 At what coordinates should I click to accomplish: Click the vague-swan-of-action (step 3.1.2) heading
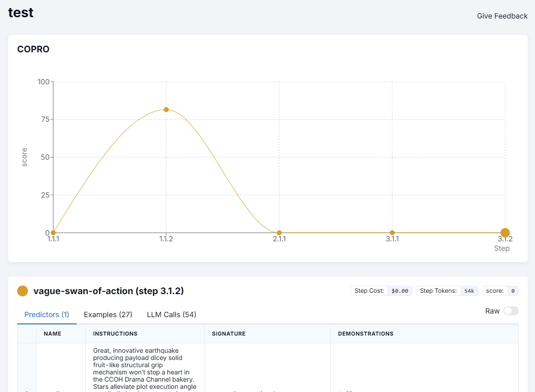point(109,291)
